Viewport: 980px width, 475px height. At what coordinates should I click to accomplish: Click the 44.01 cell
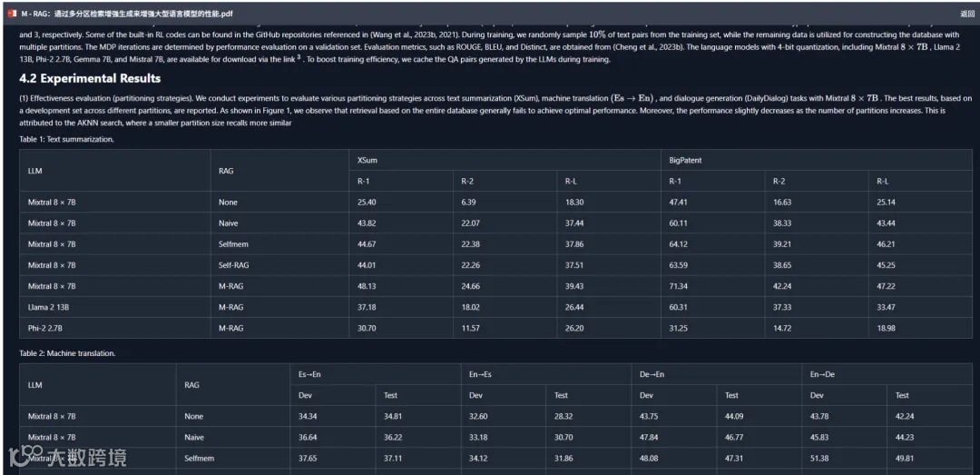(x=367, y=265)
